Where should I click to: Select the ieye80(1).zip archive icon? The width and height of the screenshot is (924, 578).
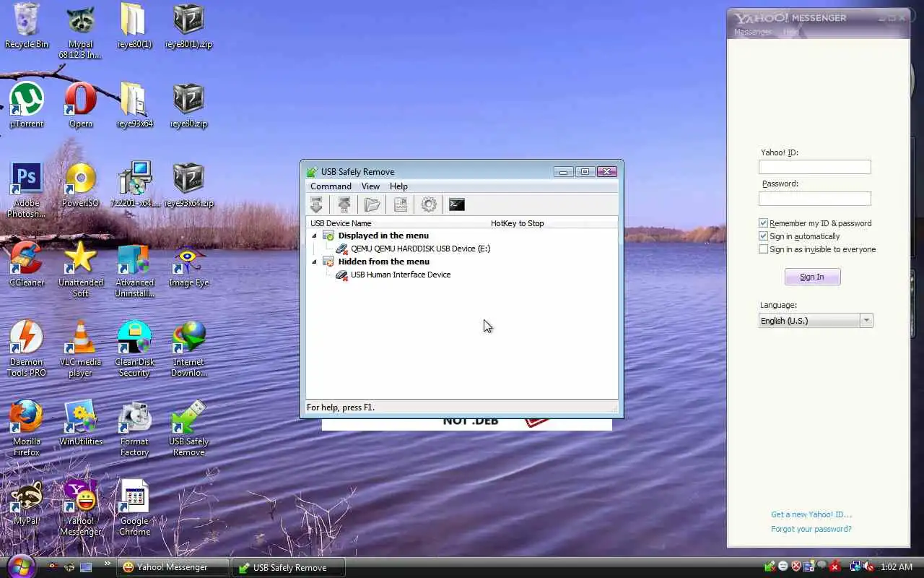point(188,26)
